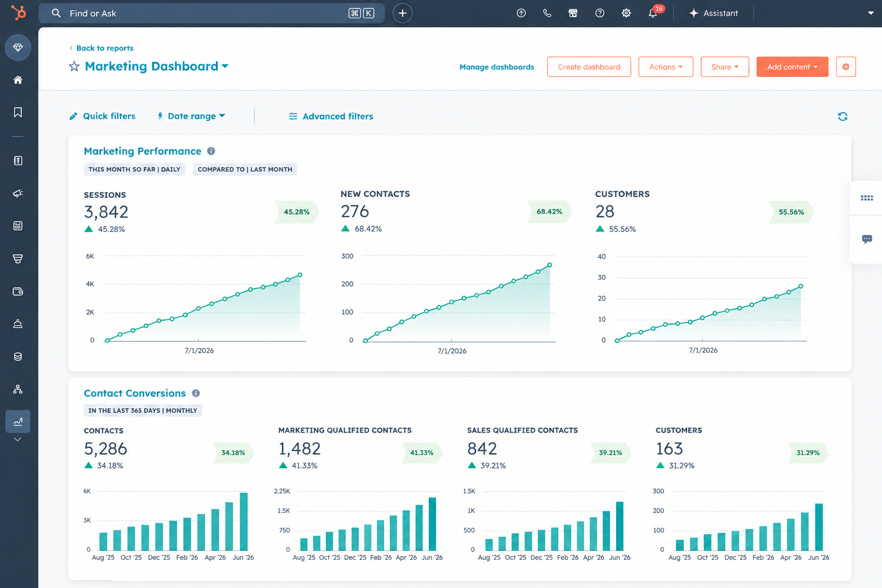Click the tallest bar in Contacts chart
The image size is (882, 588).
[243, 521]
